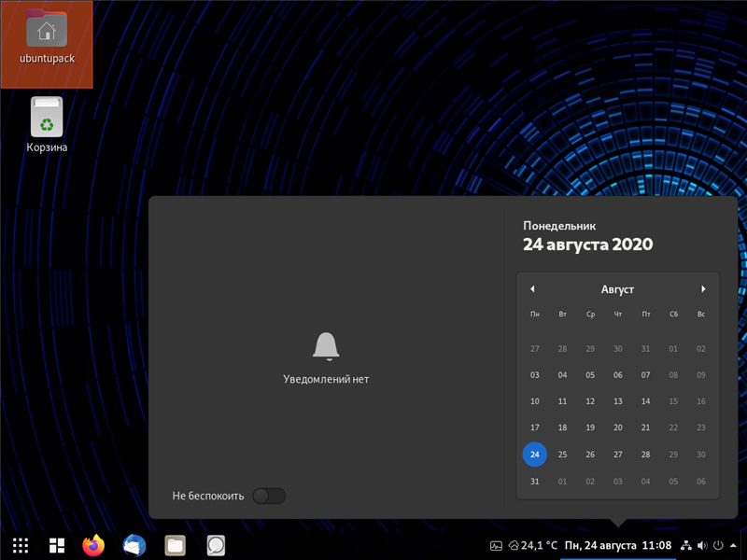Select August 03 in the calendar
This screenshot has height=560, width=747.
[534, 375]
